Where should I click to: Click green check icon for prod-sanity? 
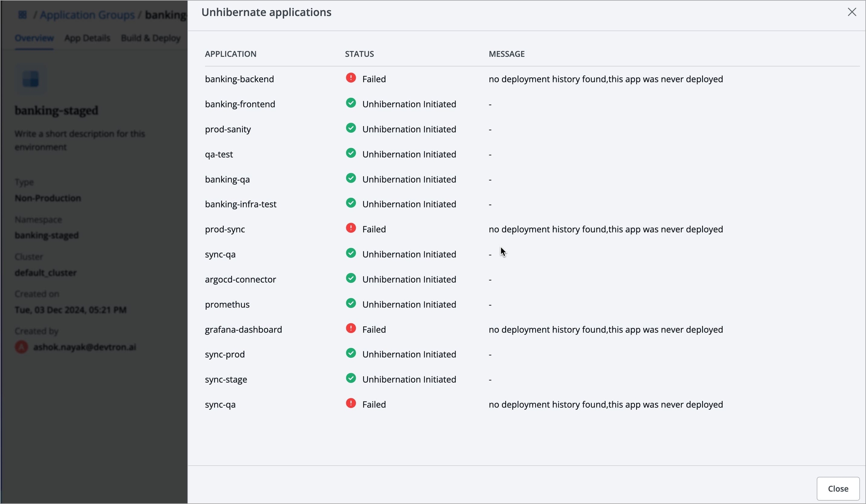pos(351,128)
